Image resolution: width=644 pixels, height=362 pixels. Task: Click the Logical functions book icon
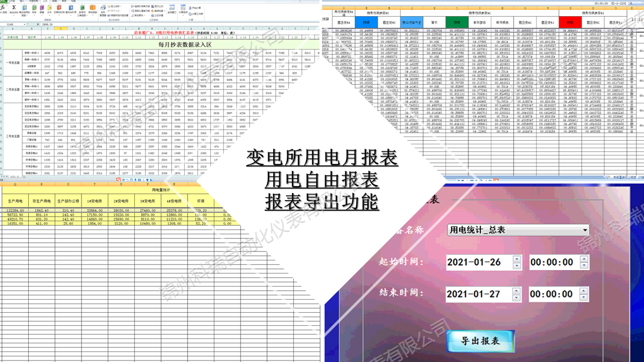click(41, 8)
